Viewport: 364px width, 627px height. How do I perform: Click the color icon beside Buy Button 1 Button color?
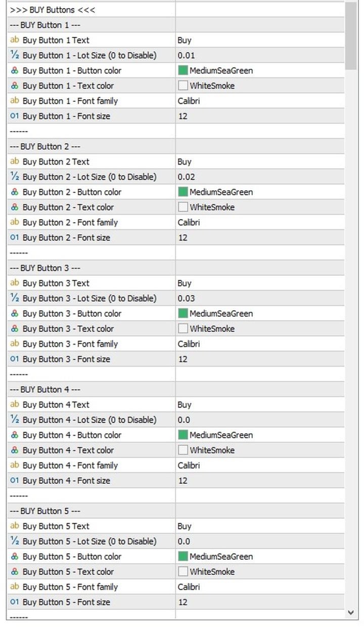coord(14,70)
